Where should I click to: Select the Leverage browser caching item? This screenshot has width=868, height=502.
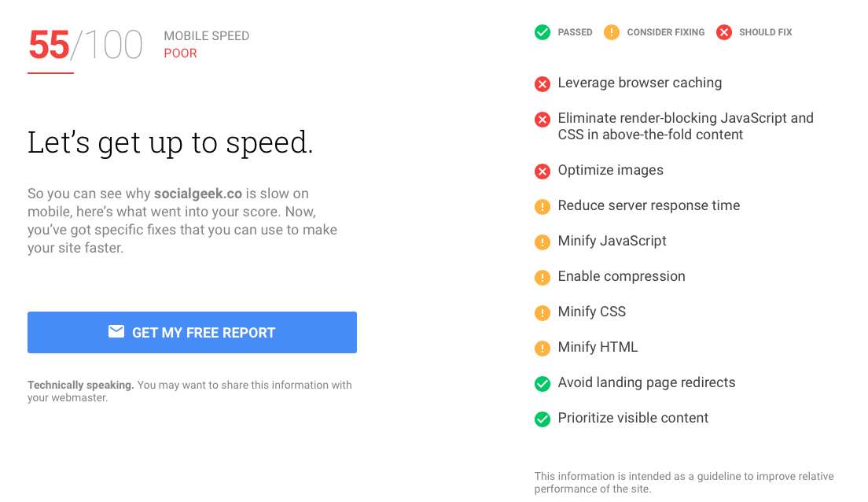coord(639,83)
